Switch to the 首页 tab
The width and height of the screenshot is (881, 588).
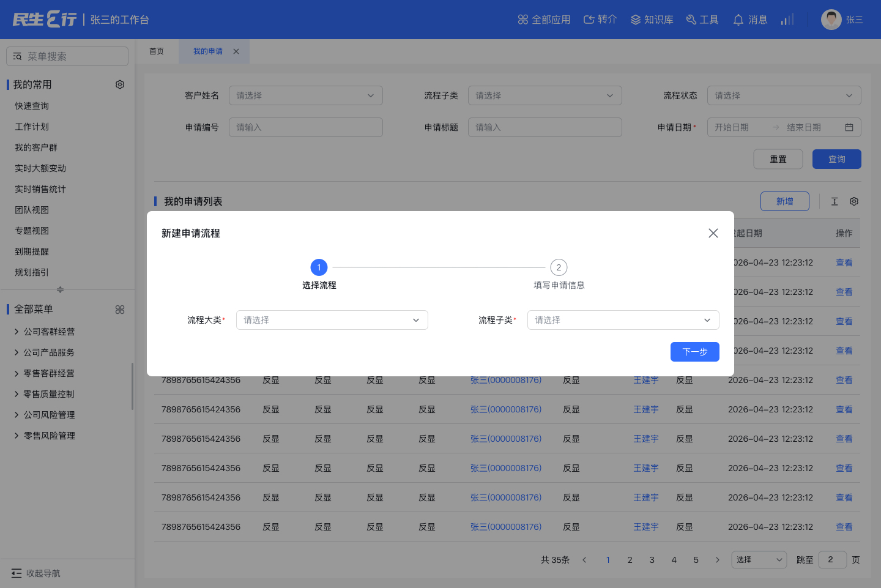tap(157, 51)
